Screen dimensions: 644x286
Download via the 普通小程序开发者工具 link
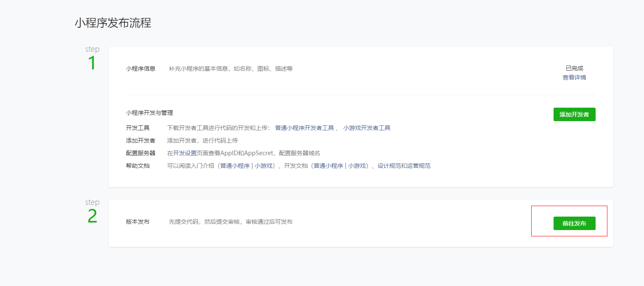(304, 128)
